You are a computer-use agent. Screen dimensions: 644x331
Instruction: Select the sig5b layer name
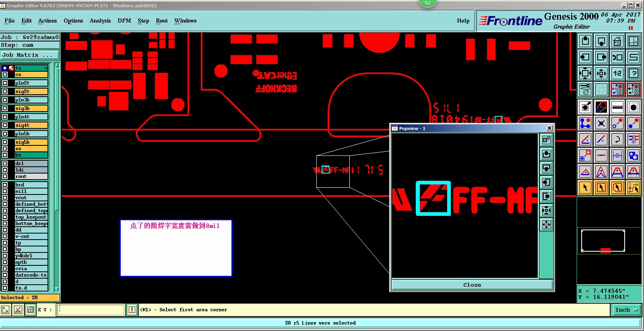coord(31,142)
